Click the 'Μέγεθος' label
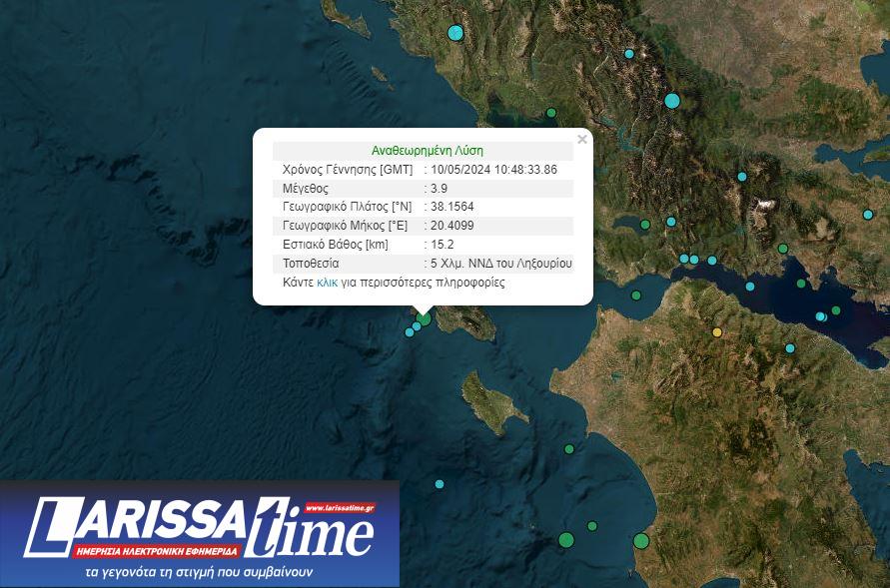 pos(306,189)
